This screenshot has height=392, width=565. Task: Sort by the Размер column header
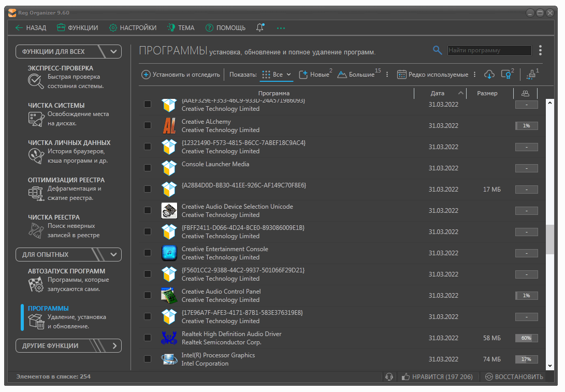pos(487,93)
